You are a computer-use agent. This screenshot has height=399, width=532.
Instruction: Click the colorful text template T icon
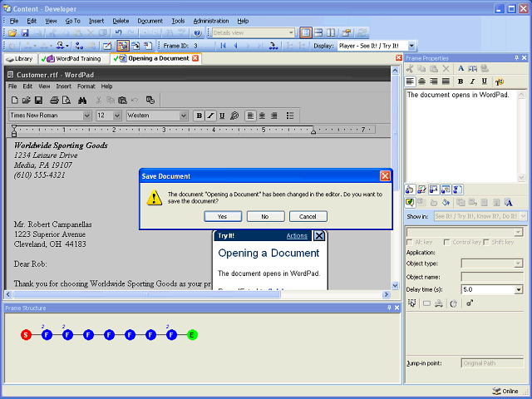(x=500, y=81)
